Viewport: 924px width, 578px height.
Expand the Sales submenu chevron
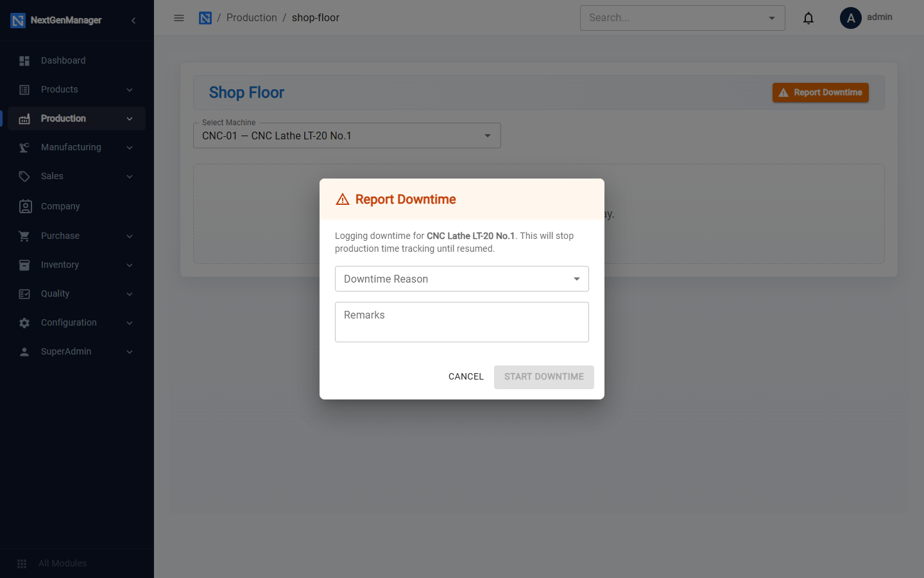130,177
